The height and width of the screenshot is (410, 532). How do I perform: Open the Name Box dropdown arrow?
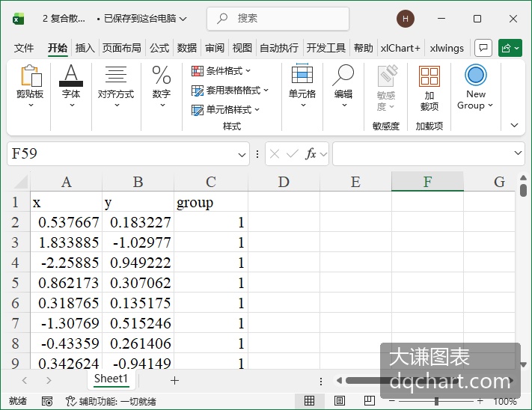point(242,155)
